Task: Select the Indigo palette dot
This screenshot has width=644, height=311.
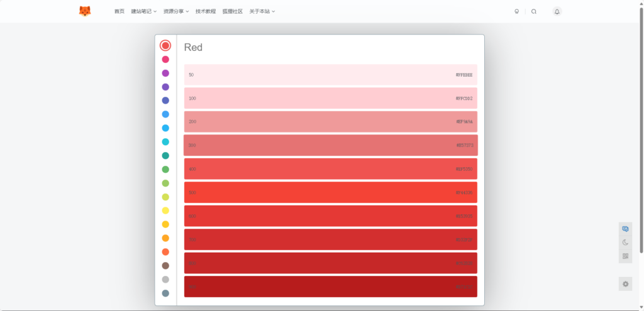Action: 165,101
